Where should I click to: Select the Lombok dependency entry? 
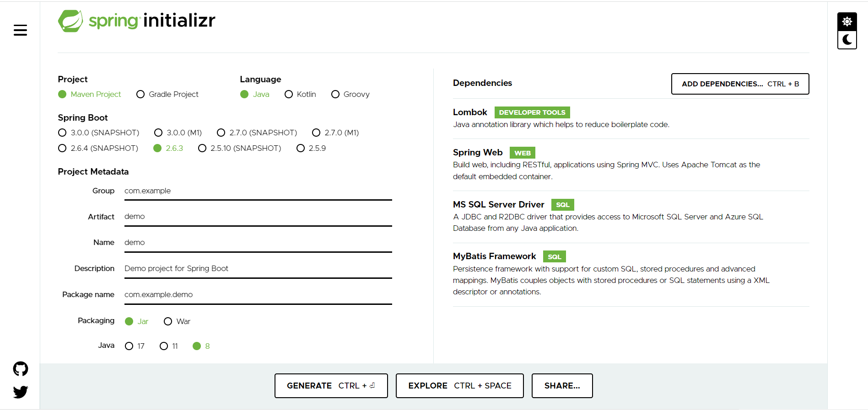631,118
